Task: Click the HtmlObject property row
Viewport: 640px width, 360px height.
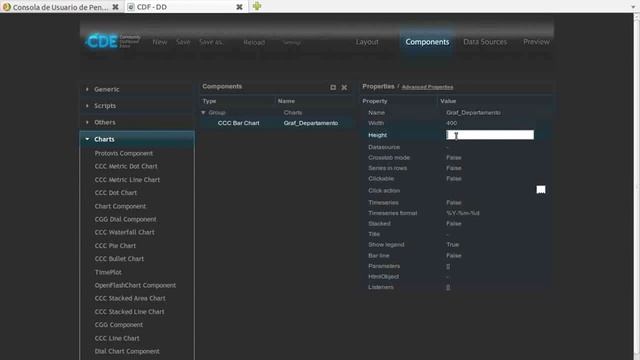Action: coord(456,277)
